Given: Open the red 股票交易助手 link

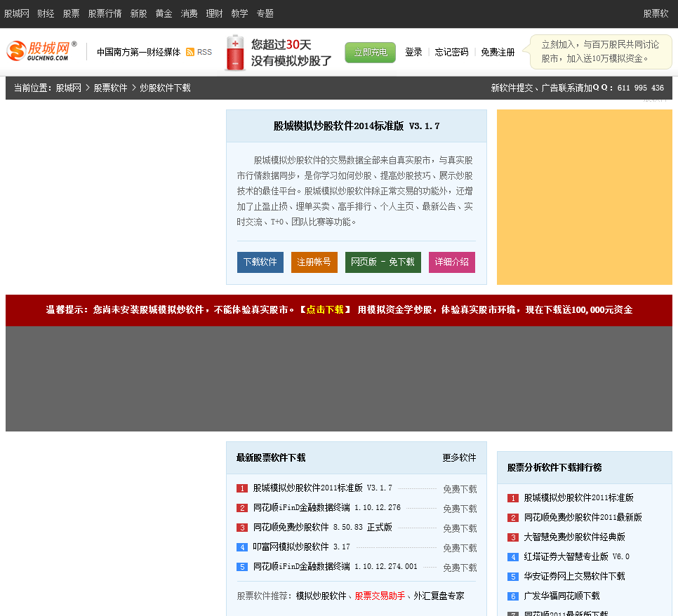Looking at the screenshot, I should [x=380, y=596].
